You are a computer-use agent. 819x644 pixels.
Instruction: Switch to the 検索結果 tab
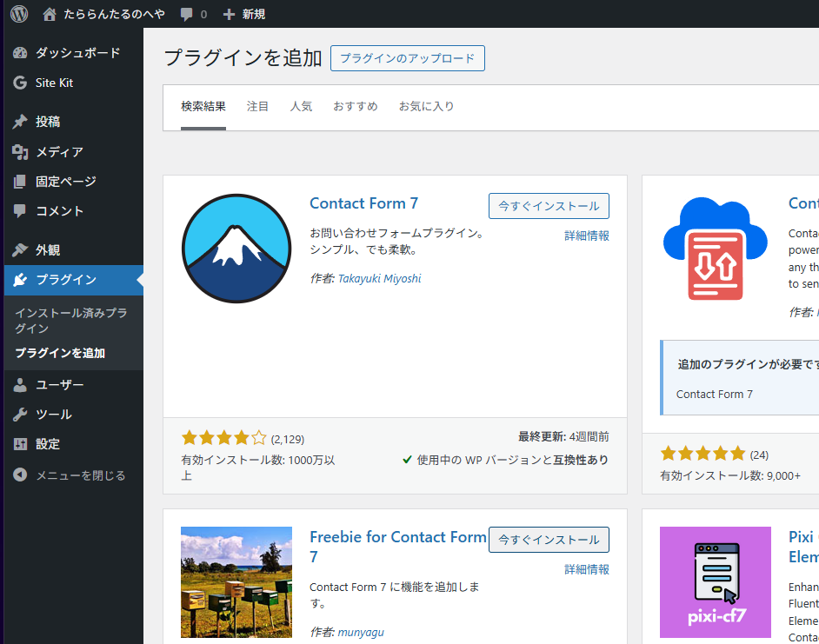pos(203,107)
